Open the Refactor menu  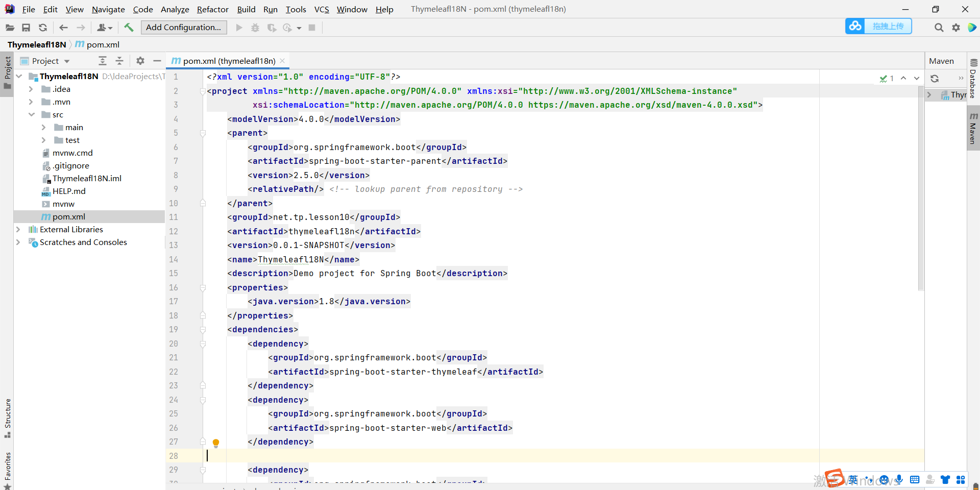point(213,9)
